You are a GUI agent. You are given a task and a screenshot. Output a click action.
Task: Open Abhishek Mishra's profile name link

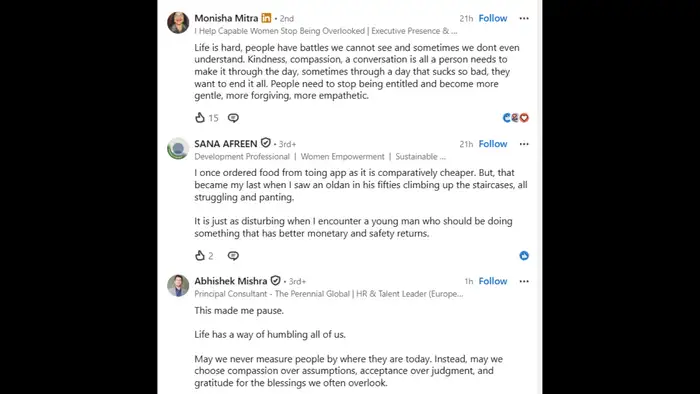(x=231, y=281)
